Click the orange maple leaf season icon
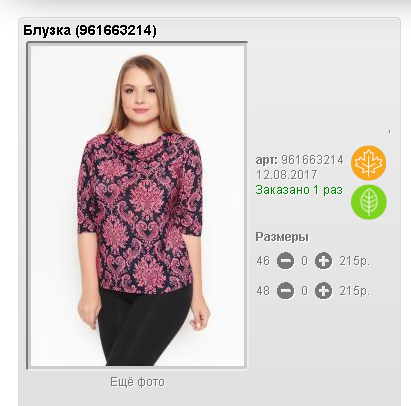The image size is (411, 406). click(368, 163)
